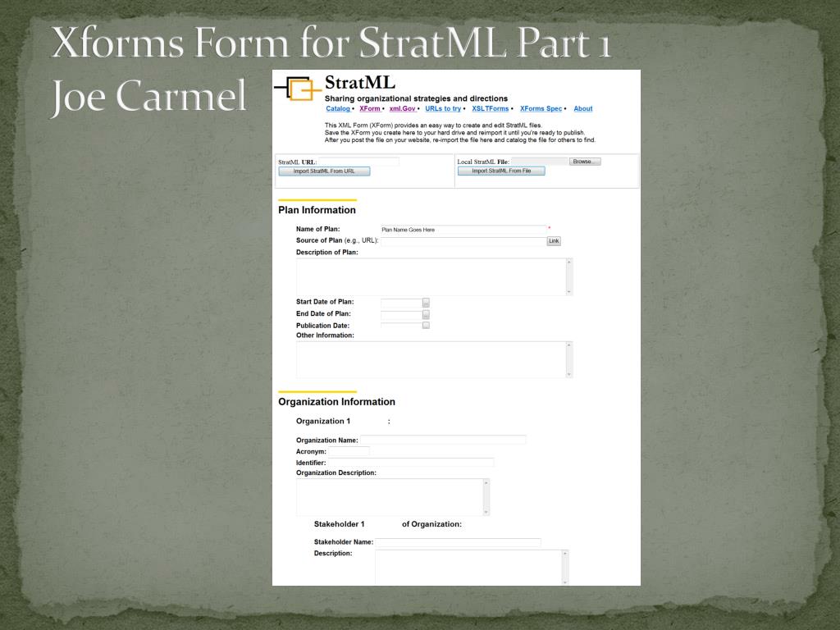840x630 pixels.
Task: Click the StratML title text
Action: click(x=360, y=83)
